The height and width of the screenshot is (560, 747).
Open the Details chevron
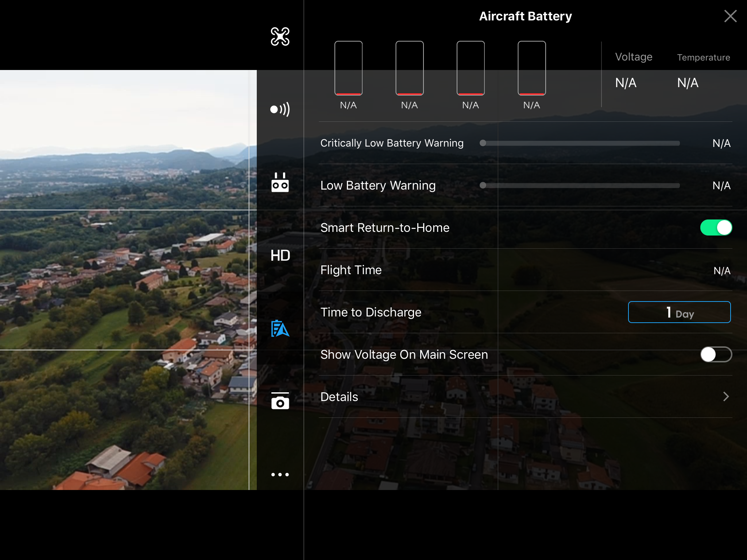tap(726, 397)
